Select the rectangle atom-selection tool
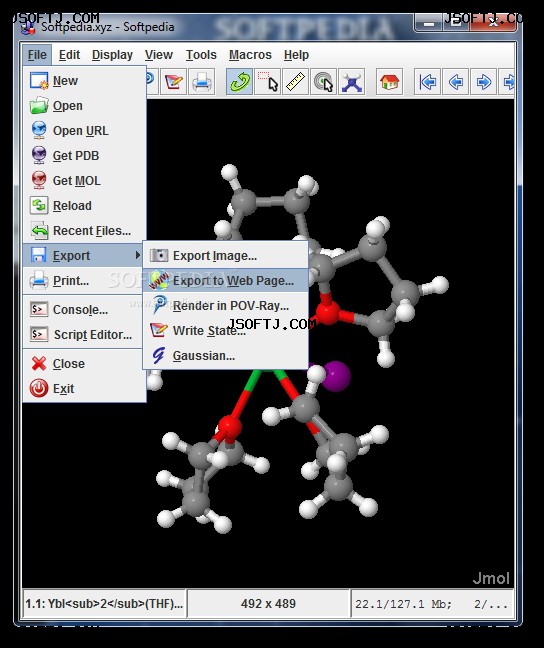 click(267, 81)
